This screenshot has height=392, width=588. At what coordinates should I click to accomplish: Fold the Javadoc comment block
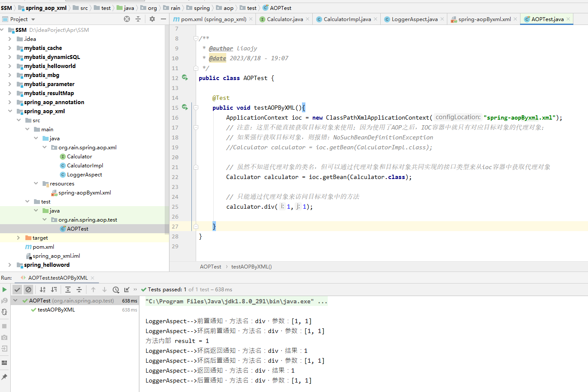tap(196, 38)
